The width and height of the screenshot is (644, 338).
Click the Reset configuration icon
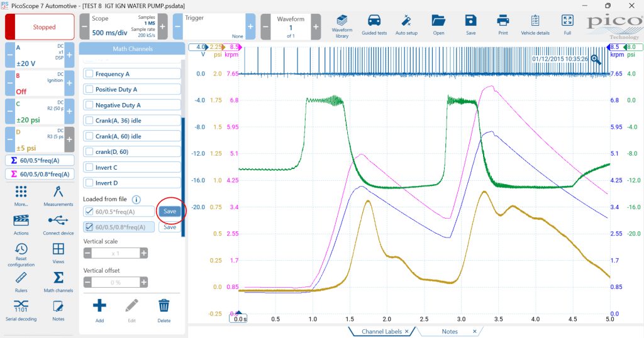point(21,254)
